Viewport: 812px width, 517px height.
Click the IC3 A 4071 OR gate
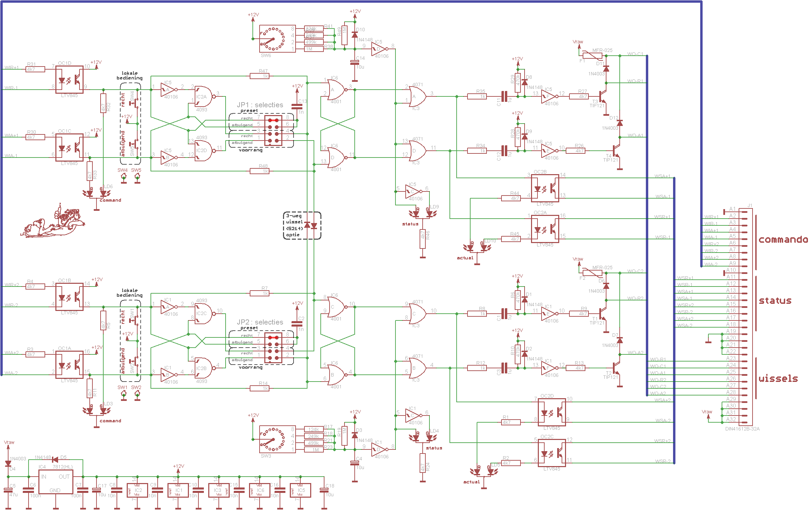pos(418,96)
